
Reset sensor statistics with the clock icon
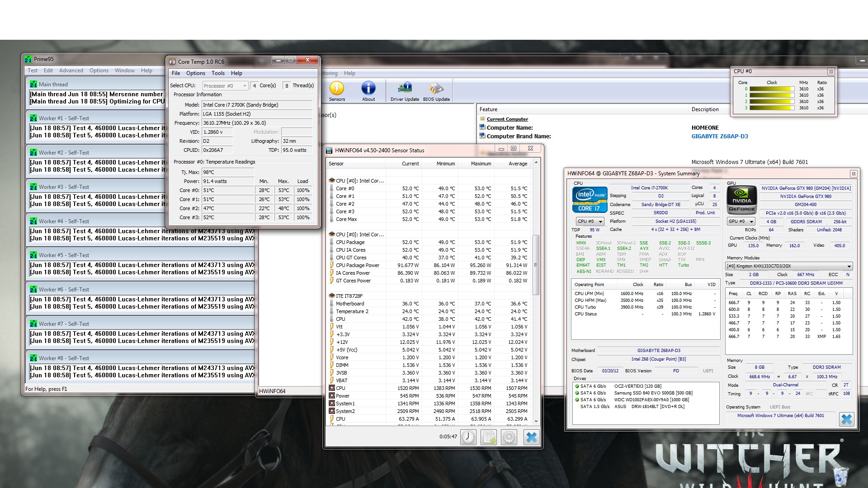pos(468,437)
